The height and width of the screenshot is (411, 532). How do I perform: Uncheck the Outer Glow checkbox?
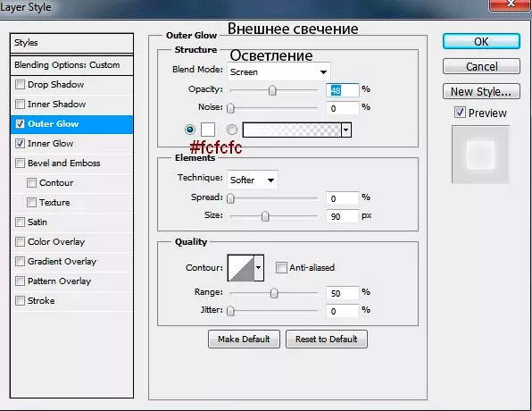[20, 123]
